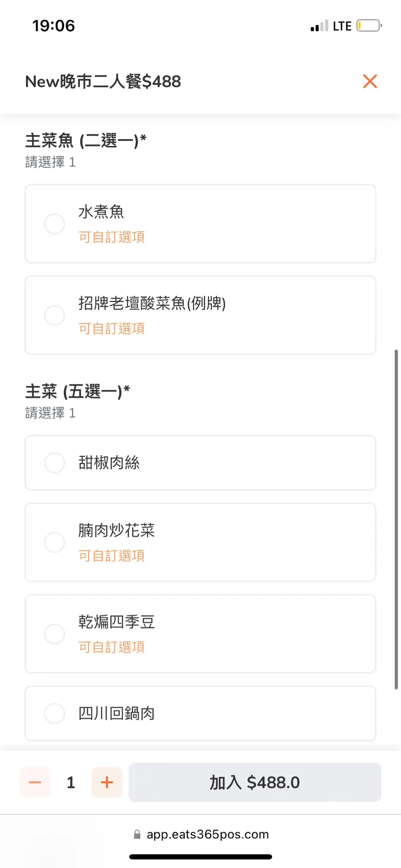Tap the cellular signal bars icon
This screenshot has width=401, height=868.
click(319, 26)
